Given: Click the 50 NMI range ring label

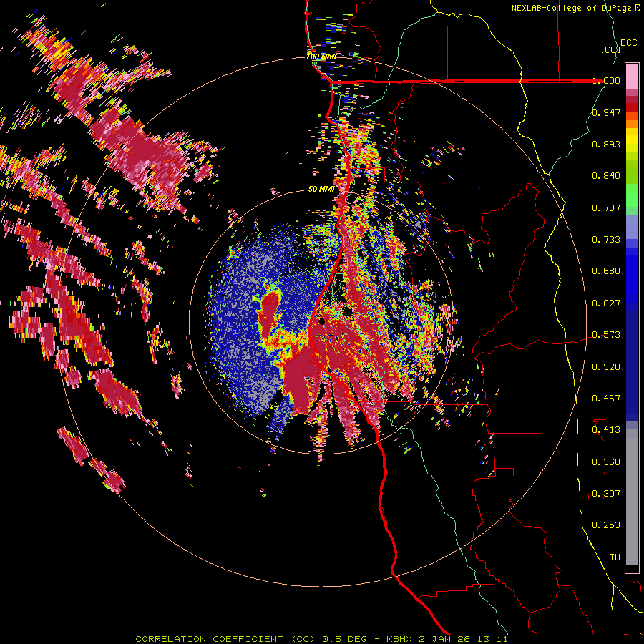Looking at the screenshot, I should (x=321, y=189).
